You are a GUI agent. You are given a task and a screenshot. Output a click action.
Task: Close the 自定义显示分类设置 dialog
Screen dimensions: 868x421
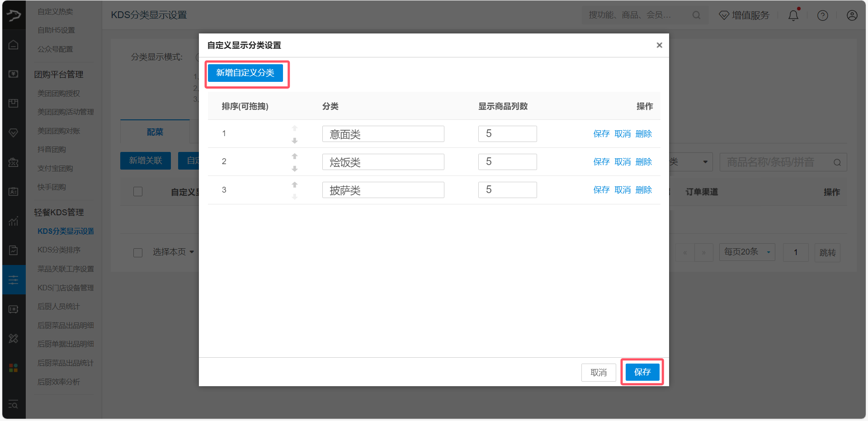659,45
